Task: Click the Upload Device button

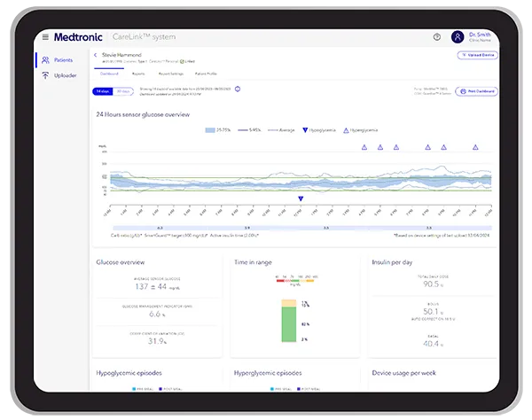Action: tap(476, 55)
